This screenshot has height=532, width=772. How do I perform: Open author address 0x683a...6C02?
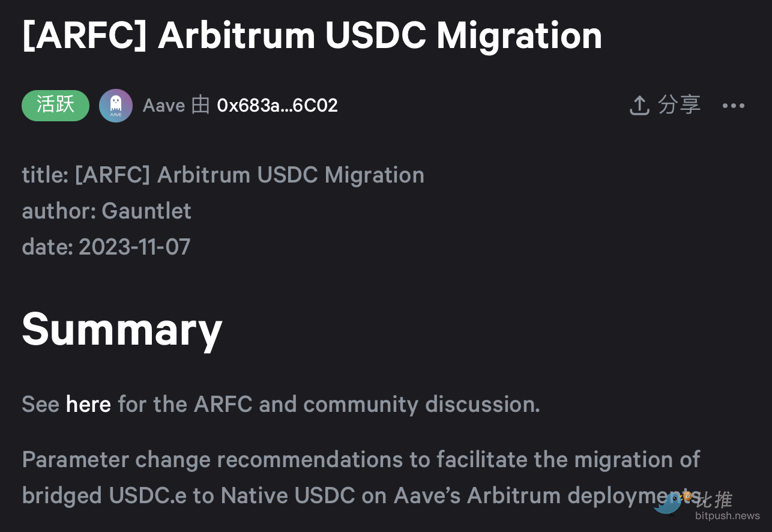(x=277, y=106)
